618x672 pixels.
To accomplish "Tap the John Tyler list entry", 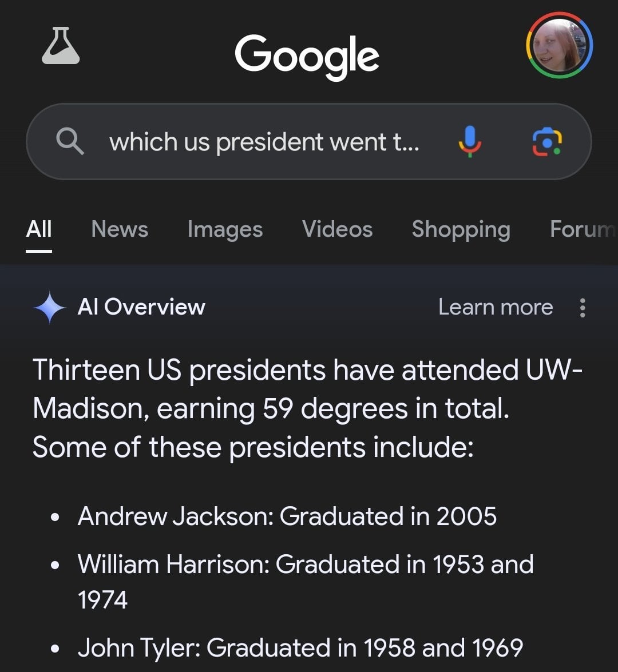I will (300, 648).
